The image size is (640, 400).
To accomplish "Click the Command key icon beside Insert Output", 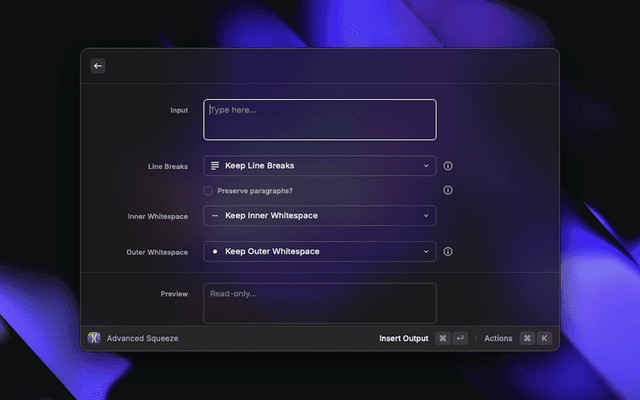I will [442, 338].
